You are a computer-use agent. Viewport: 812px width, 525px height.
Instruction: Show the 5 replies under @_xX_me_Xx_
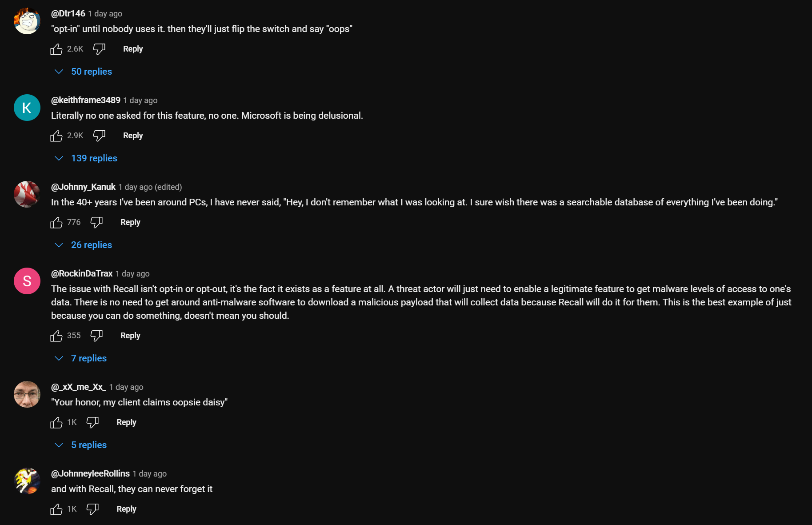[88, 445]
